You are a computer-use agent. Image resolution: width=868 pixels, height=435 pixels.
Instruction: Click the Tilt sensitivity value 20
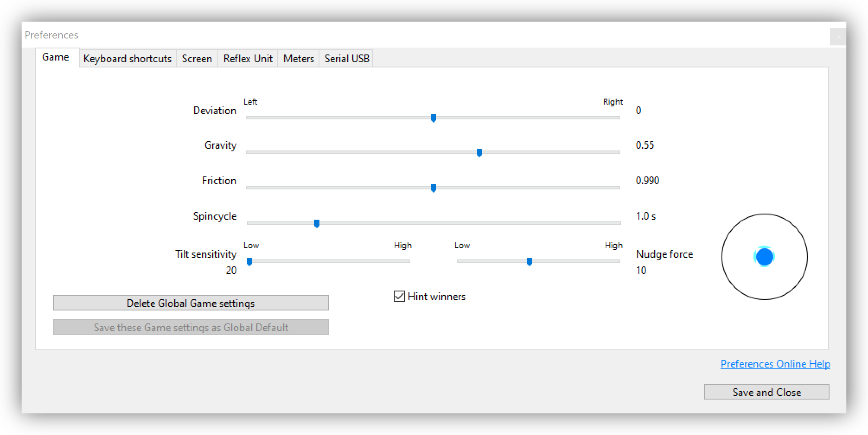[231, 271]
